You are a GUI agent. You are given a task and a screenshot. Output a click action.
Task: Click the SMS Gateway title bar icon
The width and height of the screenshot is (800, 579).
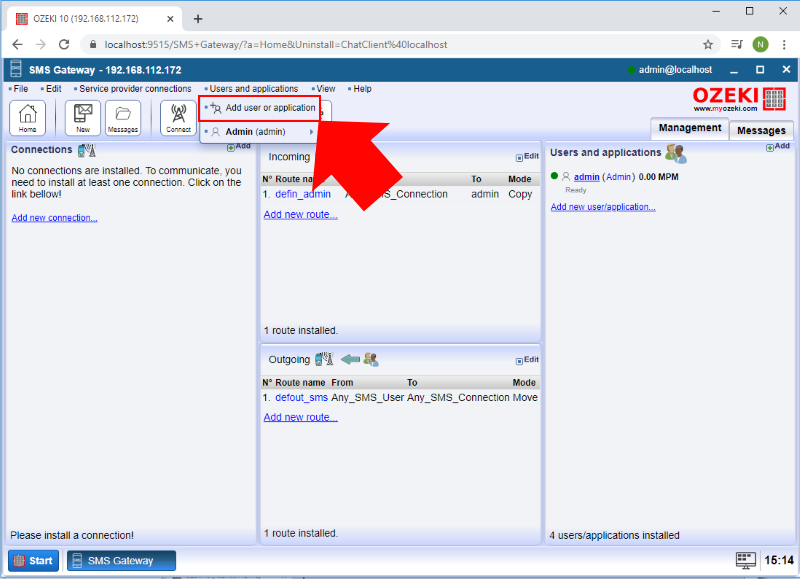point(16,69)
